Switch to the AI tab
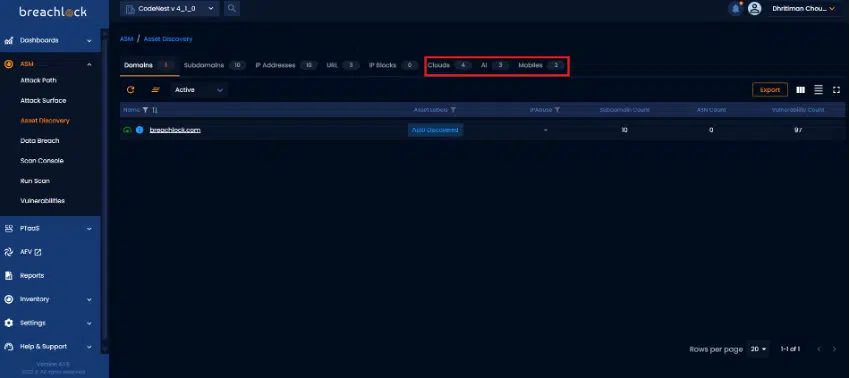The image size is (850, 378). [494, 65]
